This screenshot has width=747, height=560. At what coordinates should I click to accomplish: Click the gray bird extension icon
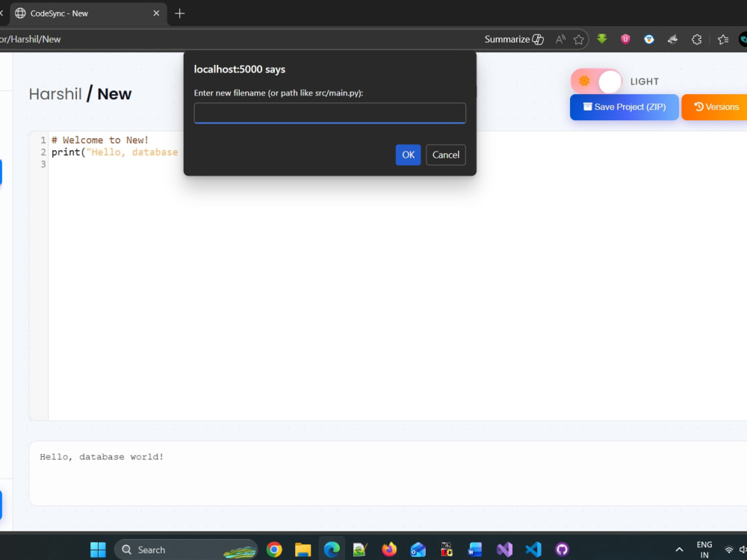click(x=672, y=39)
